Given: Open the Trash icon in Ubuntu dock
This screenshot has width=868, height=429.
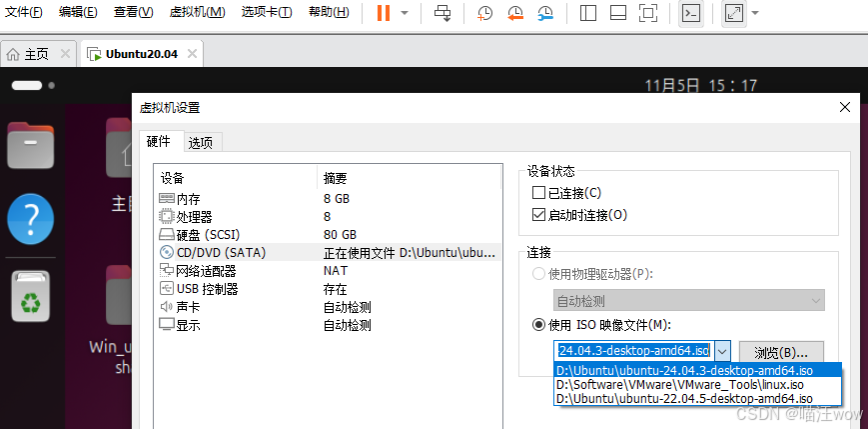Looking at the screenshot, I should tap(30, 295).
